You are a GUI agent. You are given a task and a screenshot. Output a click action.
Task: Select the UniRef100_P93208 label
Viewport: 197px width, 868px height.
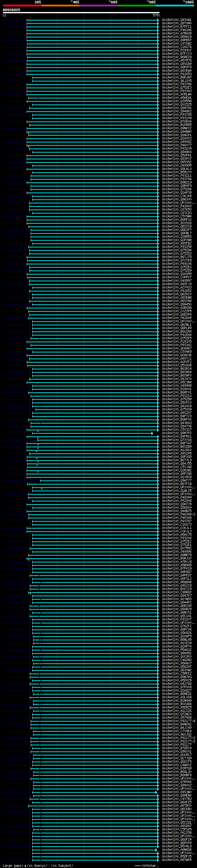(x=177, y=118)
